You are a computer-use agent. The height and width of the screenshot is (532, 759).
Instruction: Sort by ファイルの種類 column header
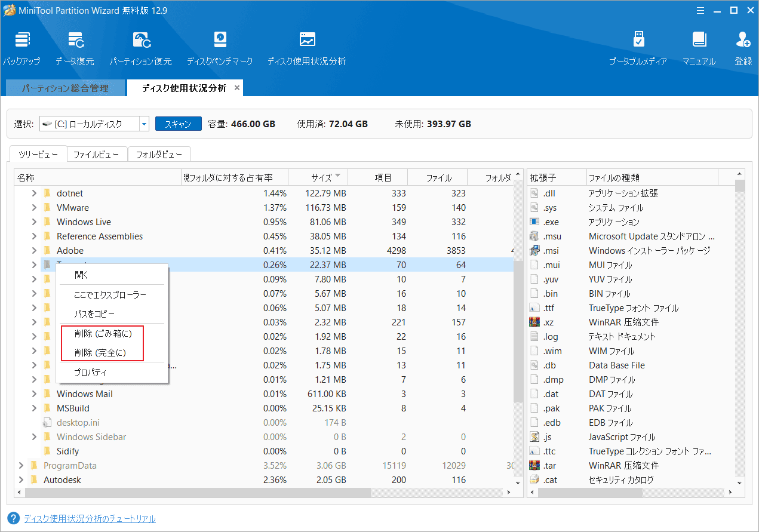click(652, 177)
